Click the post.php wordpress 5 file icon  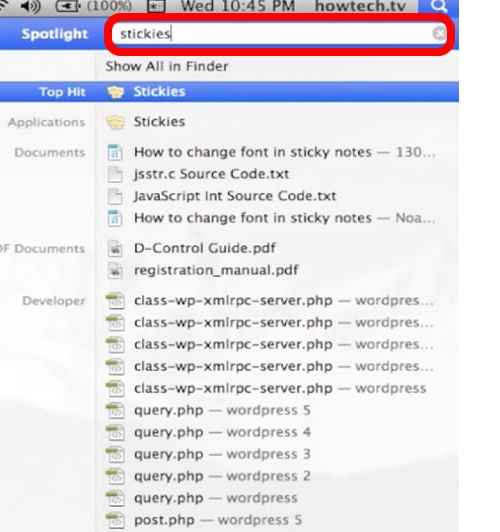[115, 521]
